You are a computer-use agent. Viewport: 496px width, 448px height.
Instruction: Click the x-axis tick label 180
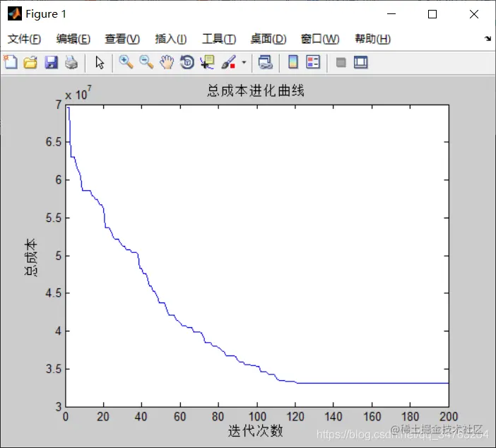(x=410, y=417)
